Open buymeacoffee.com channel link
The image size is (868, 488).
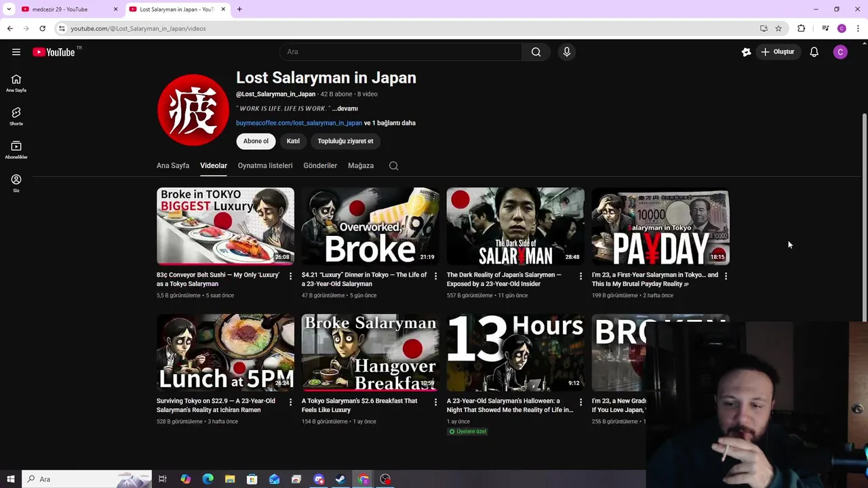point(299,123)
